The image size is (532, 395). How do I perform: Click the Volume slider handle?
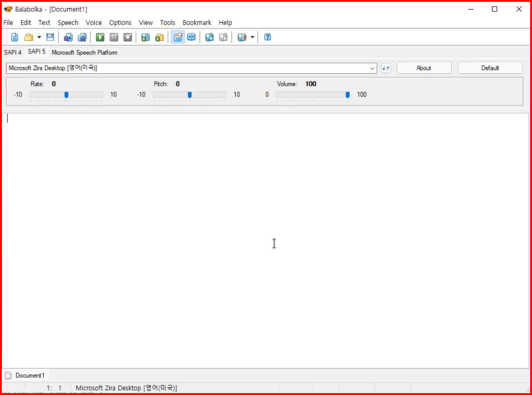(347, 95)
